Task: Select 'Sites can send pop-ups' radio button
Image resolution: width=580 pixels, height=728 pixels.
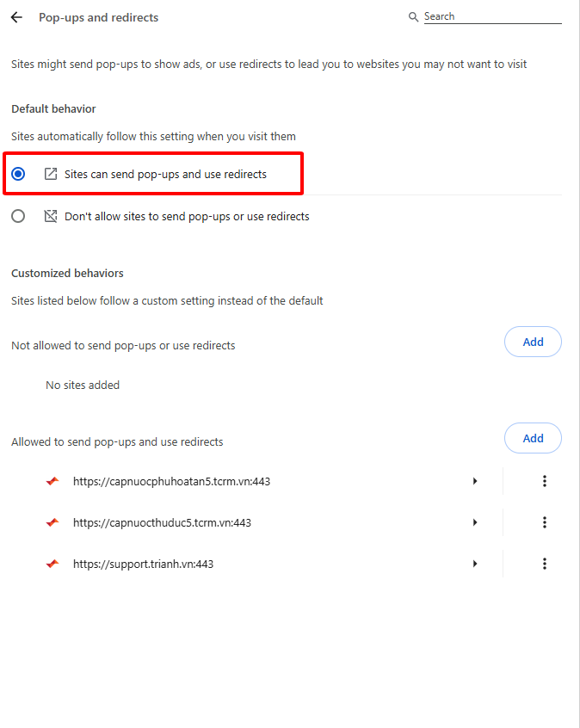Action: click(x=18, y=174)
